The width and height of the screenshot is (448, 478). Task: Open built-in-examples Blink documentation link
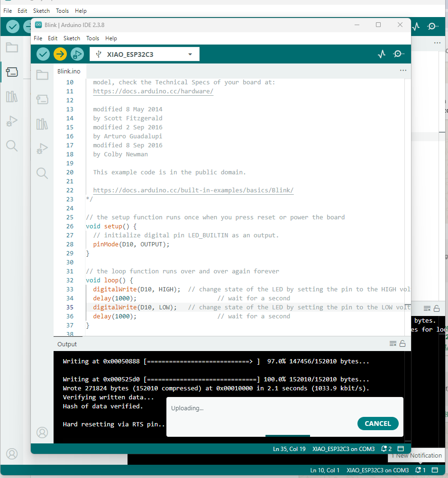click(193, 190)
